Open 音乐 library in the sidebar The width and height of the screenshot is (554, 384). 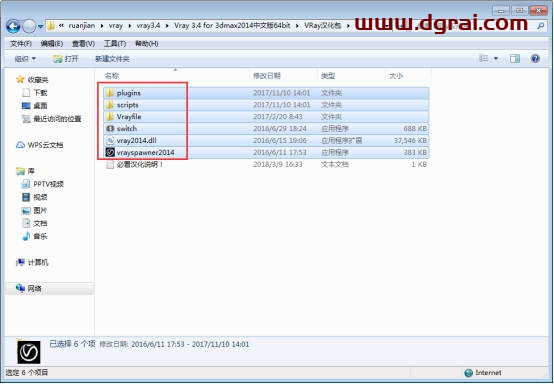point(40,236)
